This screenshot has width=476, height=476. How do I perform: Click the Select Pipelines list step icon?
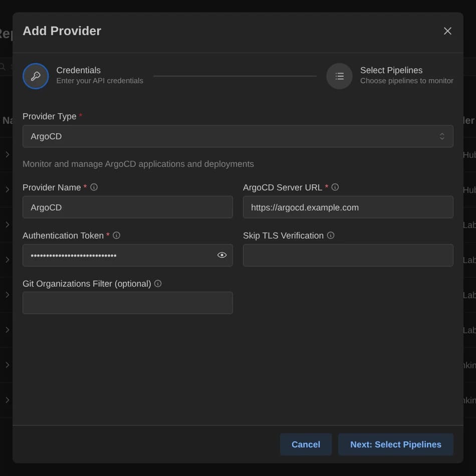[339, 76]
